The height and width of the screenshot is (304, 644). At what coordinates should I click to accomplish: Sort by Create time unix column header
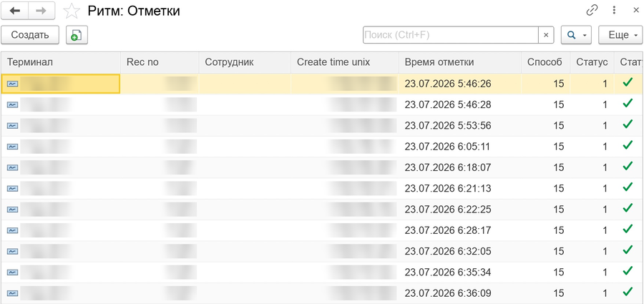(x=345, y=62)
